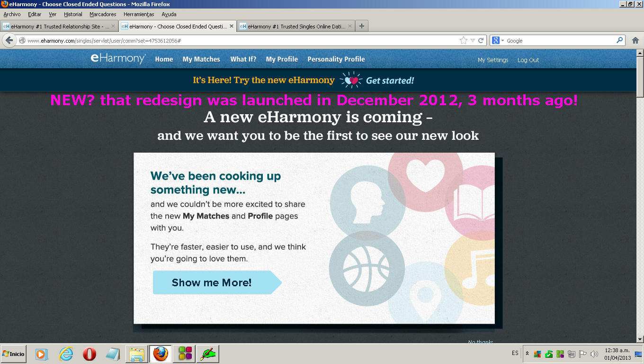Viewport: 644px width, 364px height.
Task: Launch Opera browser from the taskbar
Action: (x=89, y=354)
